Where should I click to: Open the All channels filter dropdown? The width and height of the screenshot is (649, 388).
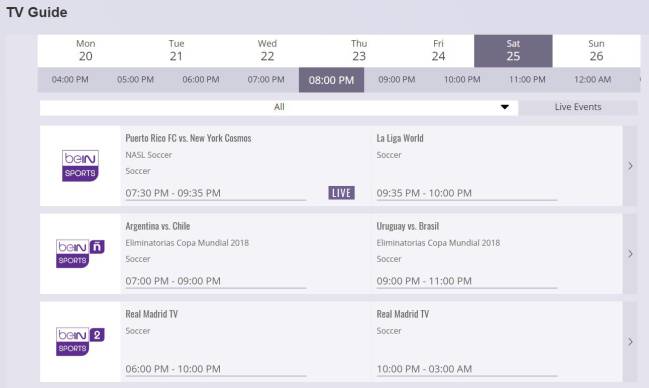tap(279, 107)
